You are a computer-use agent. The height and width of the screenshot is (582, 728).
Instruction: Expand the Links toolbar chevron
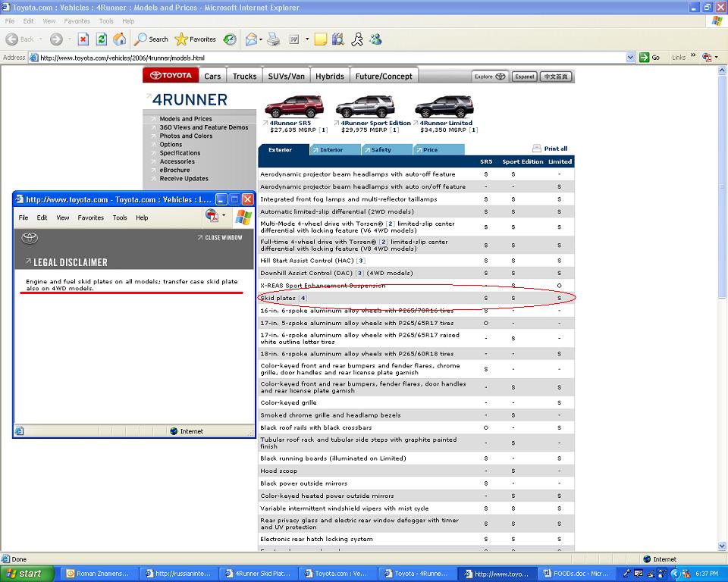pos(692,55)
